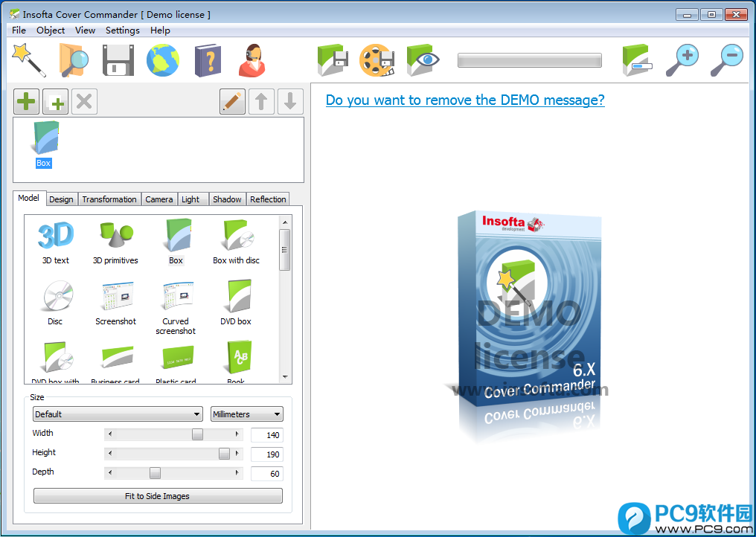
Task: Choose the DVD box with disc model
Action: pos(56,362)
